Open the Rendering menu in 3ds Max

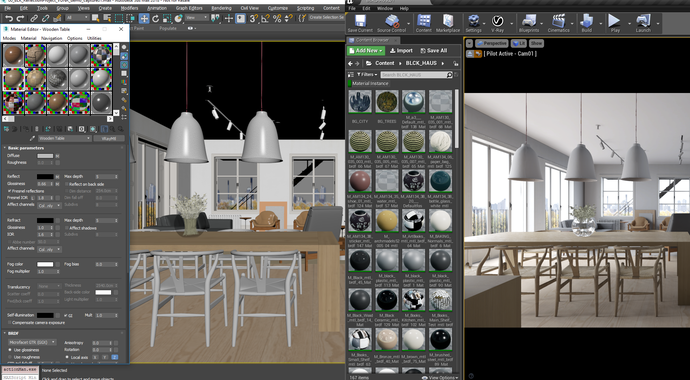pos(221,8)
